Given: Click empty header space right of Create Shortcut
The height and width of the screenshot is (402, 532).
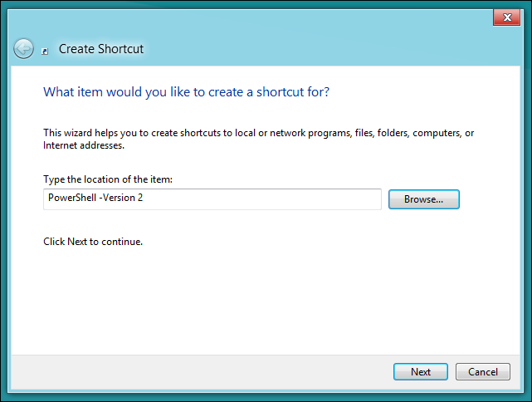Looking at the screenshot, I should [x=332, y=49].
